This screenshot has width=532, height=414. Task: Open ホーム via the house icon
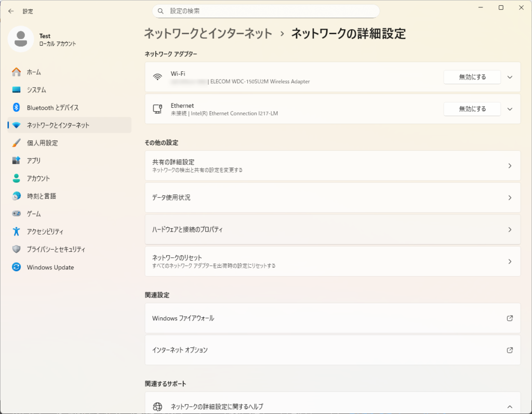(17, 72)
